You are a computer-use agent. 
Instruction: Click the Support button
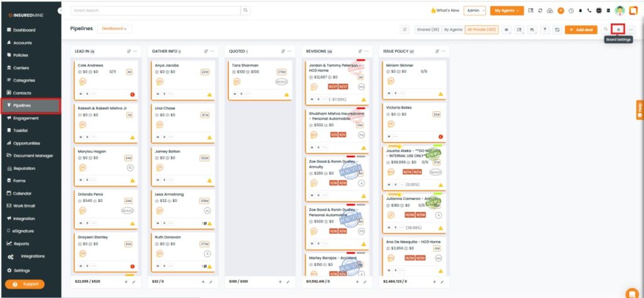(x=25, y=284)
